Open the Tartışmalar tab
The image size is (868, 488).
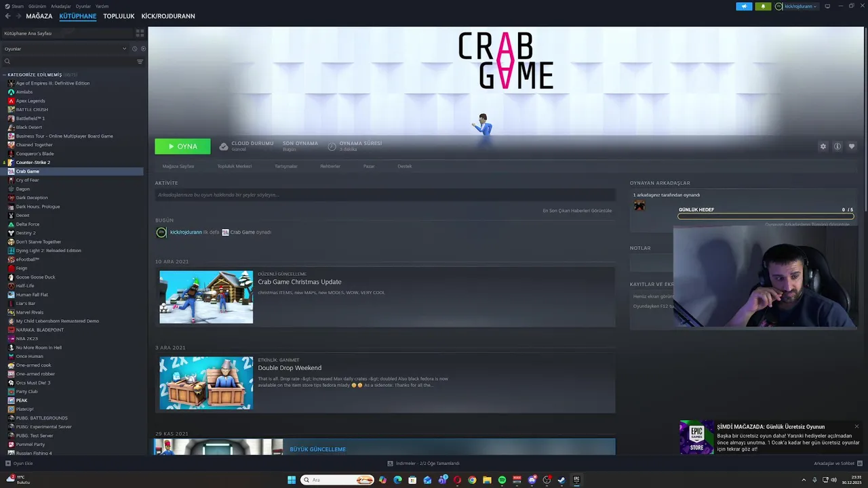(x=285, y=166)
